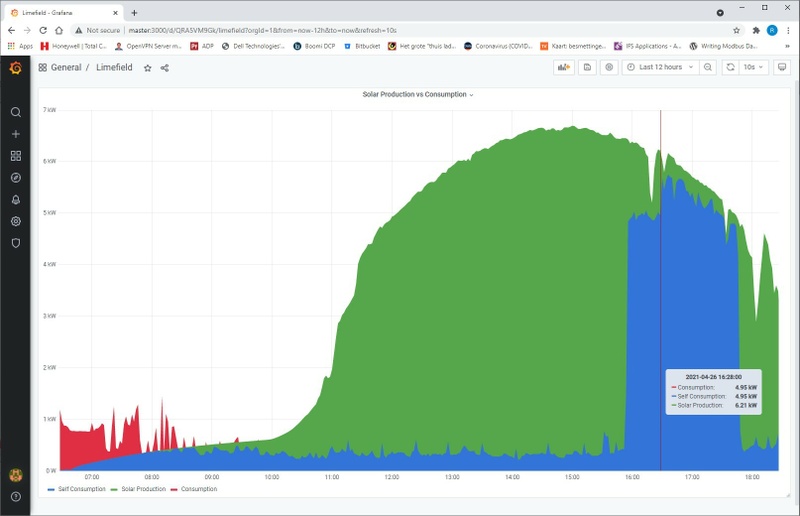The width and height of the screenshot is (800, 516).
Task: Click the Limefield breadcrumb title
Action: [114, 67]
